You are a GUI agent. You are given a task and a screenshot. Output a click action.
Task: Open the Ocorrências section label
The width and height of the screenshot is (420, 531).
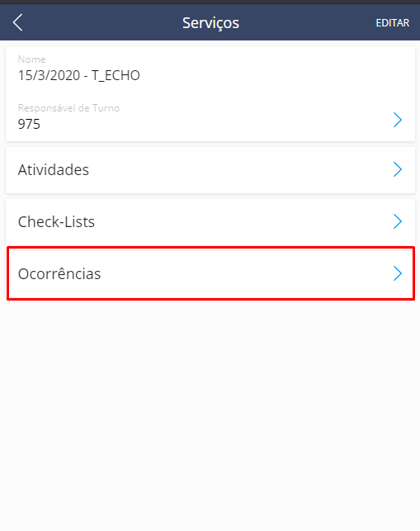pyautogui.click(x=59, y=273)
